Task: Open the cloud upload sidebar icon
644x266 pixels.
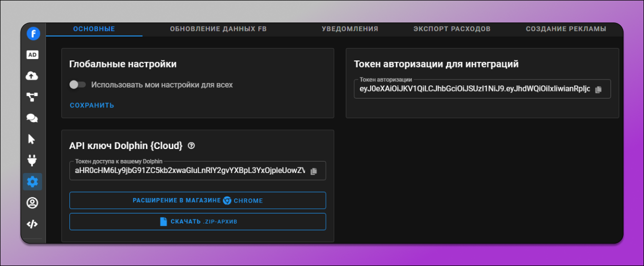Action: pos(32,76)
